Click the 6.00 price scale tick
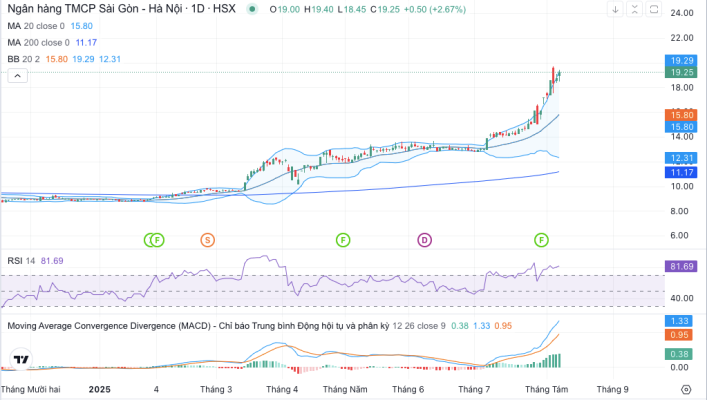 click(679, 235)
